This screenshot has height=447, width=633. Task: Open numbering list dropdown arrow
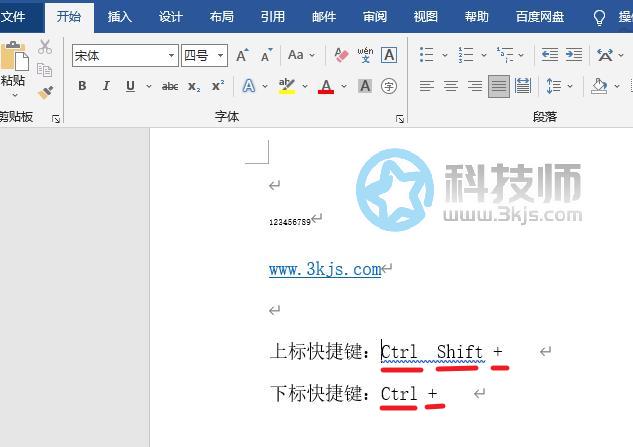point(484,55)
